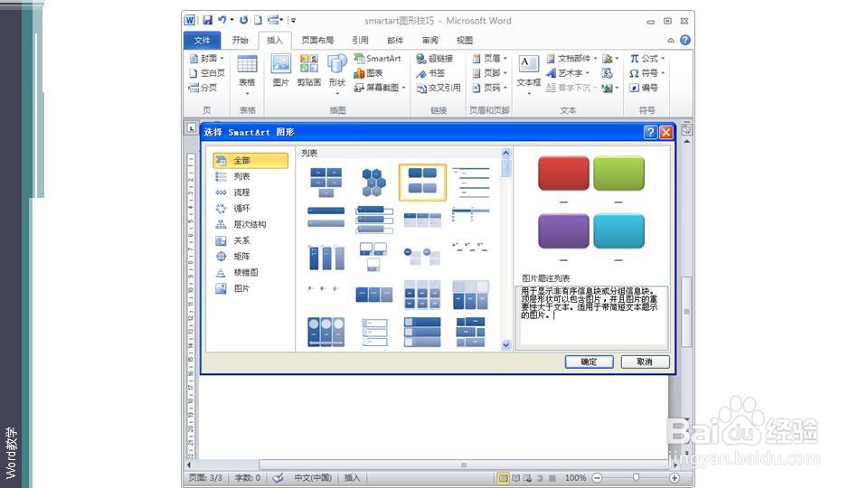Insert 封面 Cover Page

[206, 58]
